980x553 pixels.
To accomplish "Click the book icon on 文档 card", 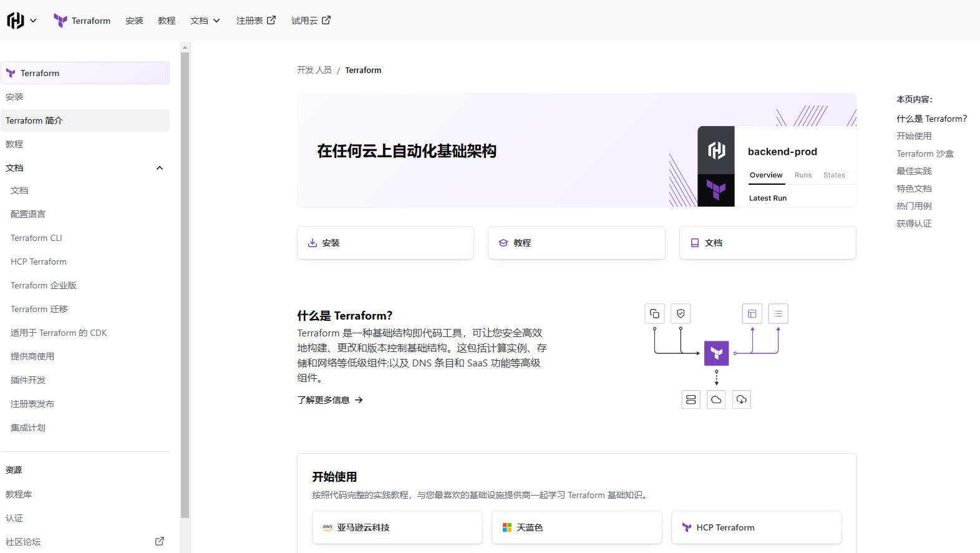I will (695, 243).
